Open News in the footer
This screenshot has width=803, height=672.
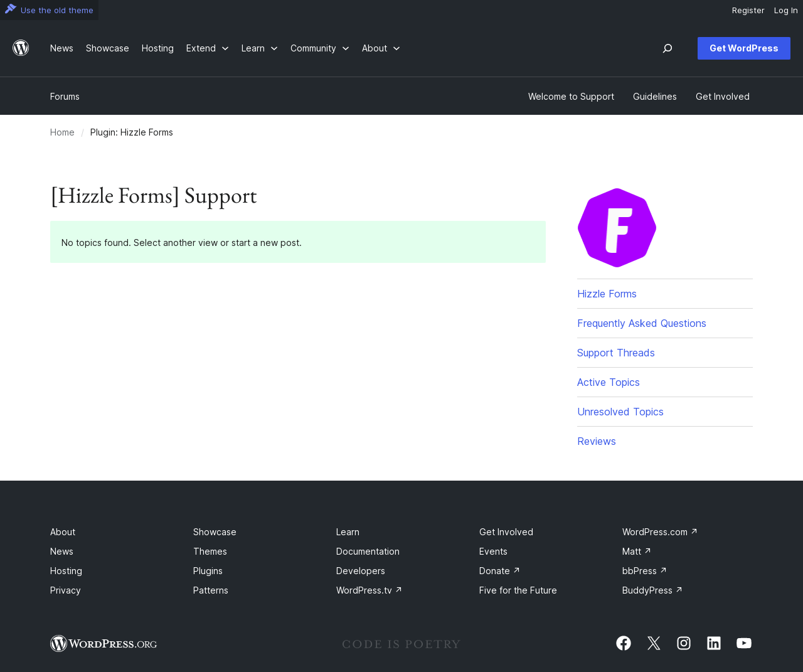(61, 552)
